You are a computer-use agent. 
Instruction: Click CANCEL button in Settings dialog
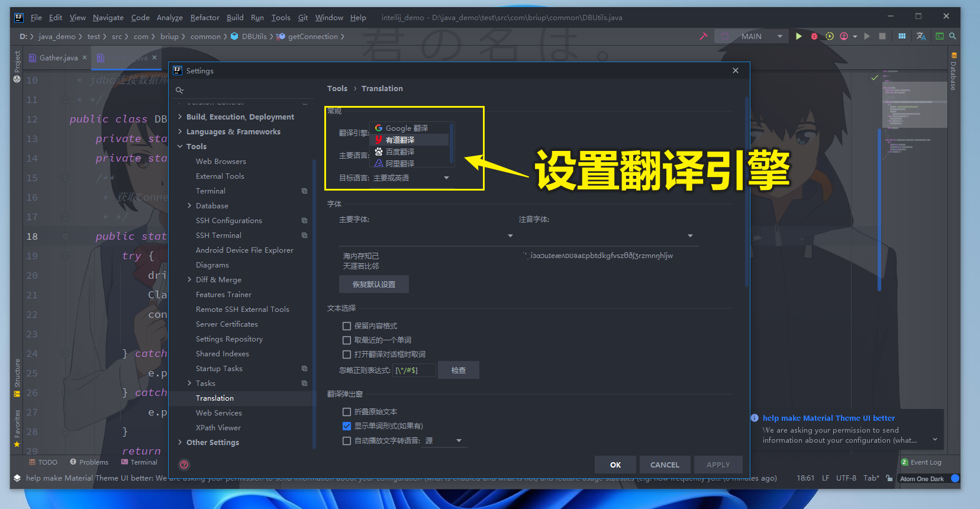pyautogui.click(x=665, y=465)
